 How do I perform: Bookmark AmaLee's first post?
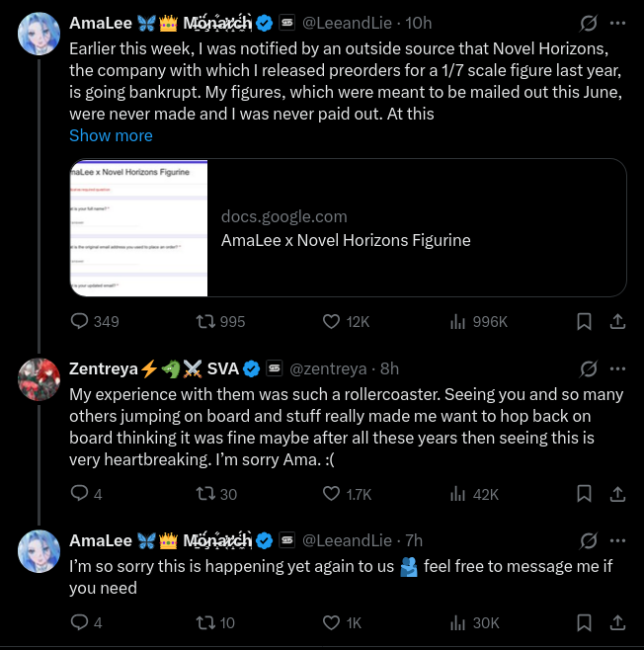click(584, 321)
